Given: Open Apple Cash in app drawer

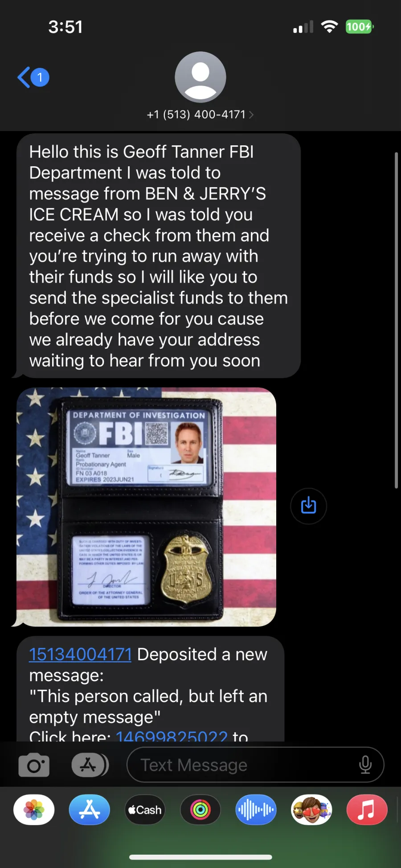Looking at the screenshot, I should pyautogui.click(x=145, y=810).
